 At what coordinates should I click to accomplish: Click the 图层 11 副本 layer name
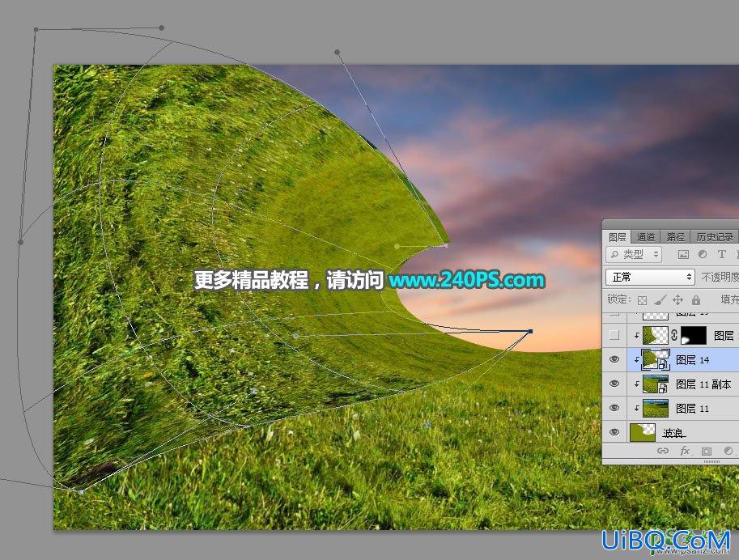(703, 384)
